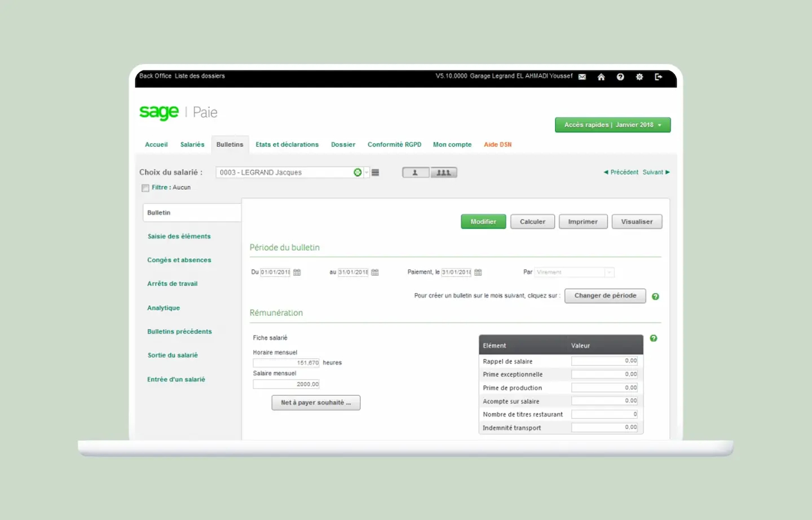812x520 pixels.
Task: Click help icon next to Changer de période
Action: coord(655,297)
